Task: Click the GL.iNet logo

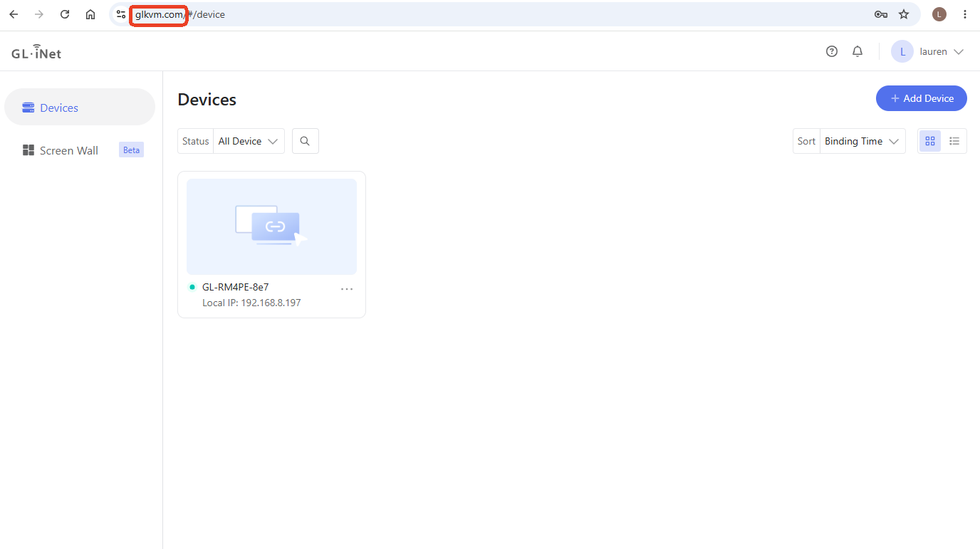Action: click(x=36, y=52)
